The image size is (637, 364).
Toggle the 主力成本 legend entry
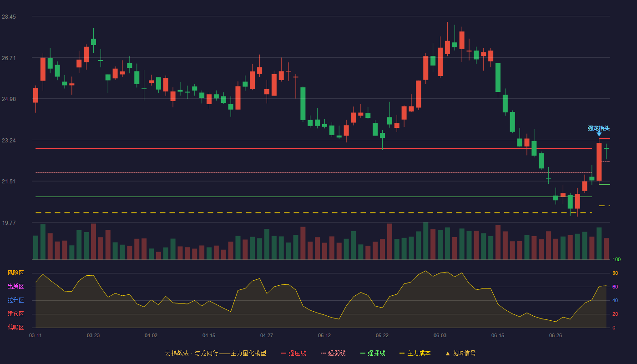click(x=415, y=353)
